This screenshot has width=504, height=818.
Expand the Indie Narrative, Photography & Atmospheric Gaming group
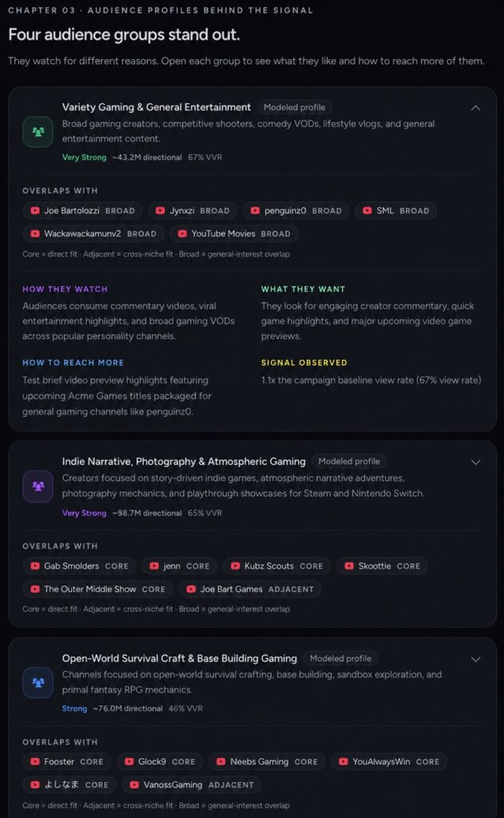point(475,463)
